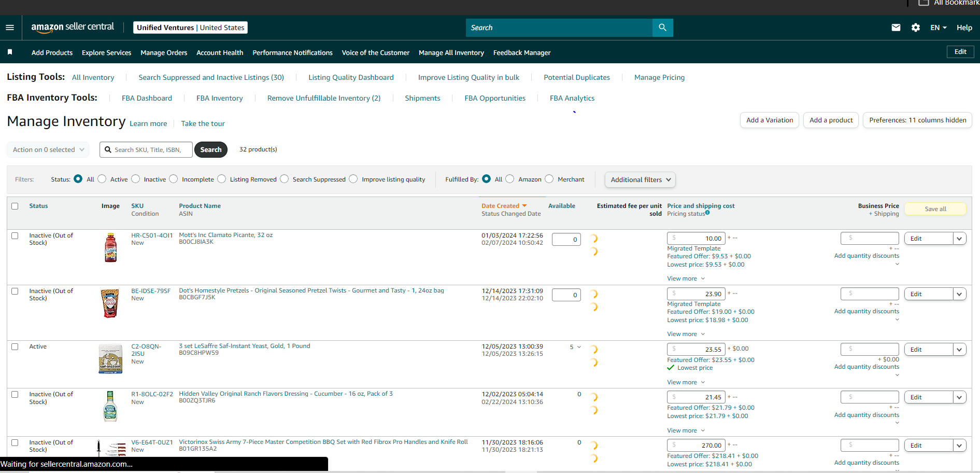Tick the select-all checkbox in table header
This screenshot has height=473, width=980.
(x=15, y=206)
